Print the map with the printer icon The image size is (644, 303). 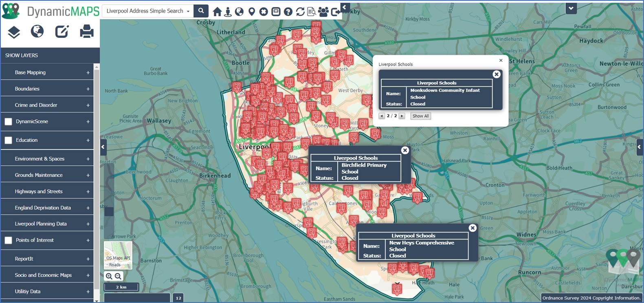click(x=86, y=31)
